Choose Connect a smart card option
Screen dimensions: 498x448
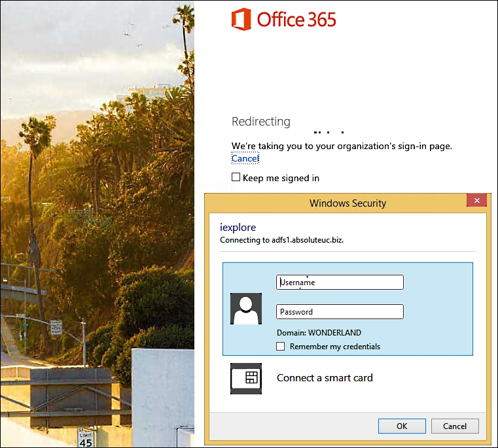(325, 378)
